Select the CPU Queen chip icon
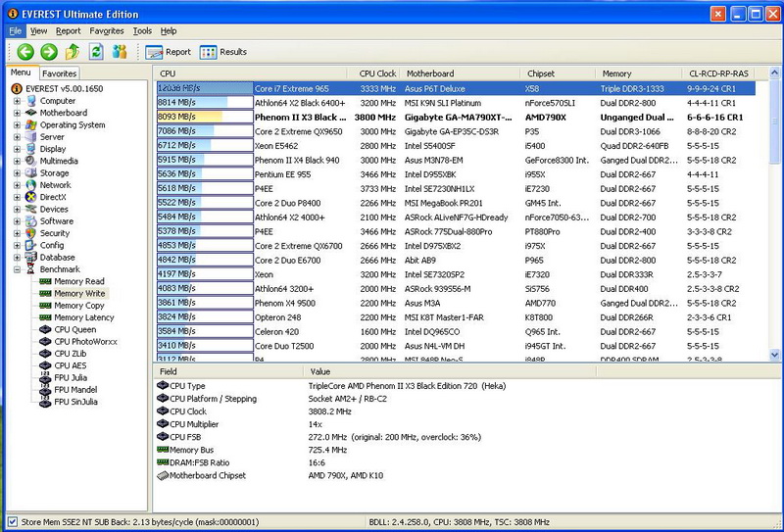Screen dimensions: 784x532 [x=45, y=329]
